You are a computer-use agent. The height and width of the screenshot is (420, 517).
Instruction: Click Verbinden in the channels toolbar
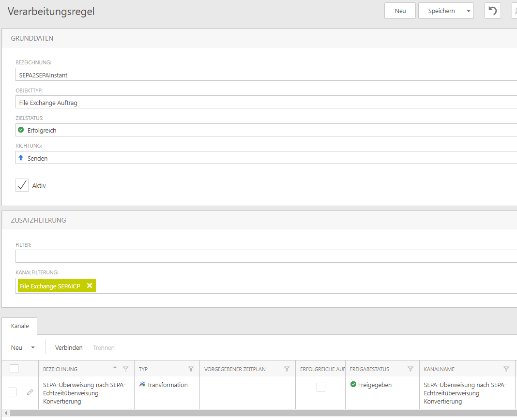(x=69, y=347)
